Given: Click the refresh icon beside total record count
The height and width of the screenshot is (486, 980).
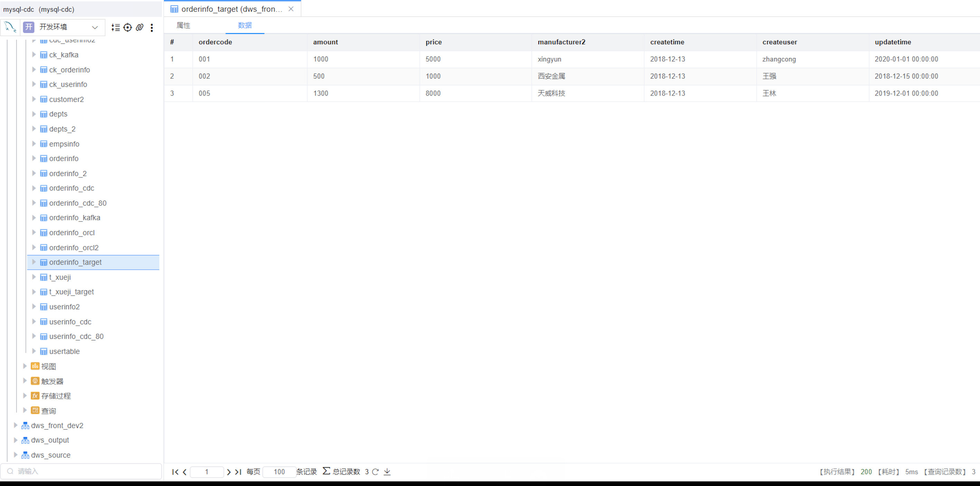Looking at the screenshot, I should [376, 471].
